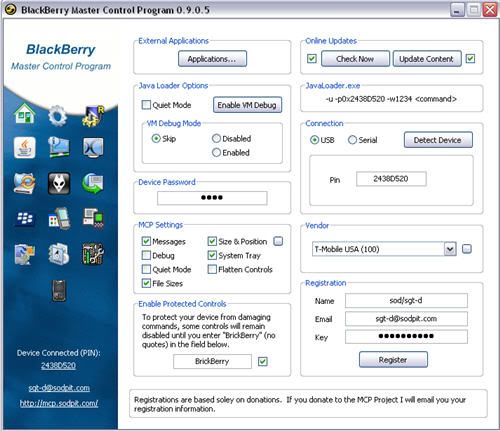500x431 pixels.
Task: Open the mobile phone handset icon
Action: [59, 290]
